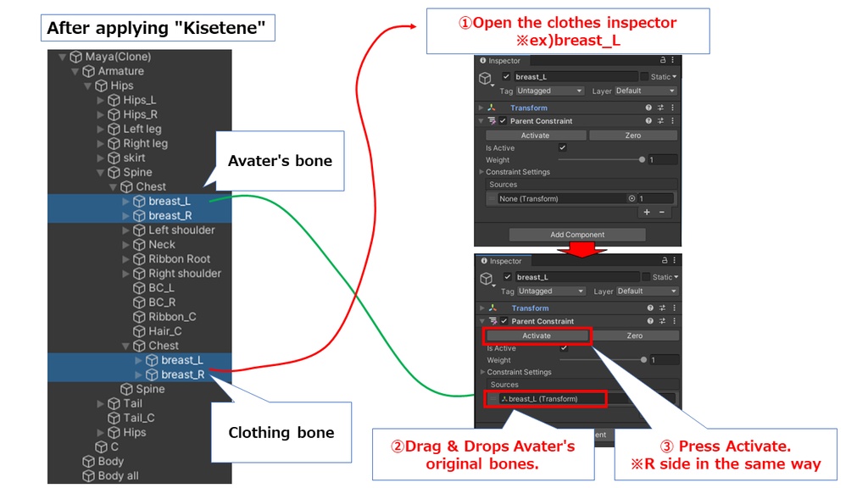Select the upper Inspector tab
The width and height of the screenshot is (868, 488).
pos(500,60)
